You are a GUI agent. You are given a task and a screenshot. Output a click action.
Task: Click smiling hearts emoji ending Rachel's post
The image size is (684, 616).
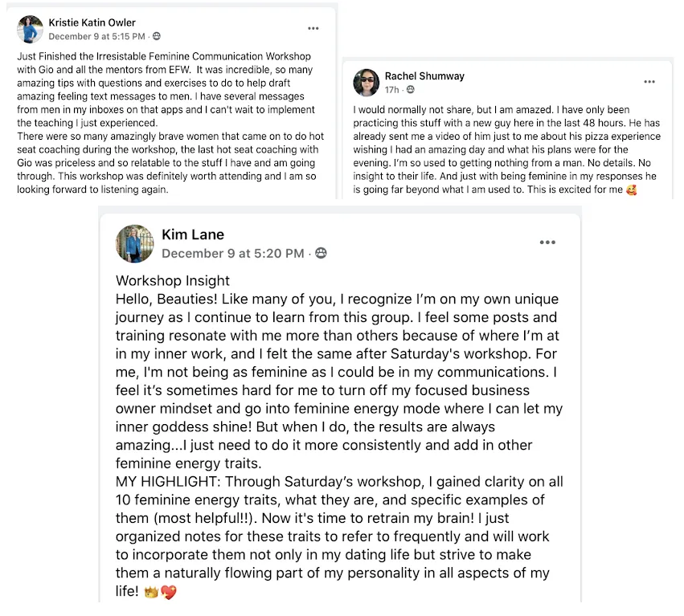[631, 190]
